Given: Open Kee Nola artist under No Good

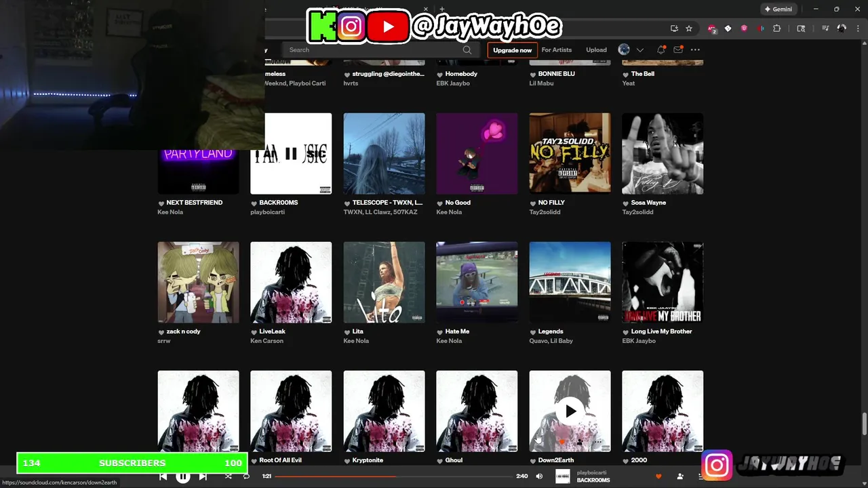Looking at the screenshot, I should coord(449,212).
